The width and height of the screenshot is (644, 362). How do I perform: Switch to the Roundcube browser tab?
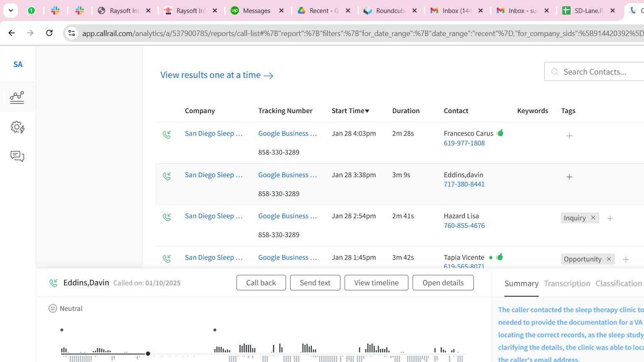point(390,11)
